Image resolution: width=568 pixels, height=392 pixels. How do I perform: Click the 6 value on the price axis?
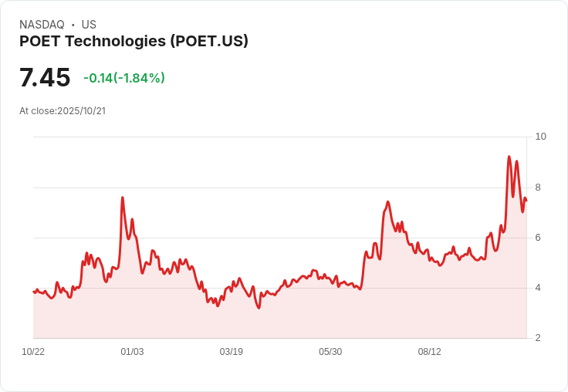coord(538,238)
